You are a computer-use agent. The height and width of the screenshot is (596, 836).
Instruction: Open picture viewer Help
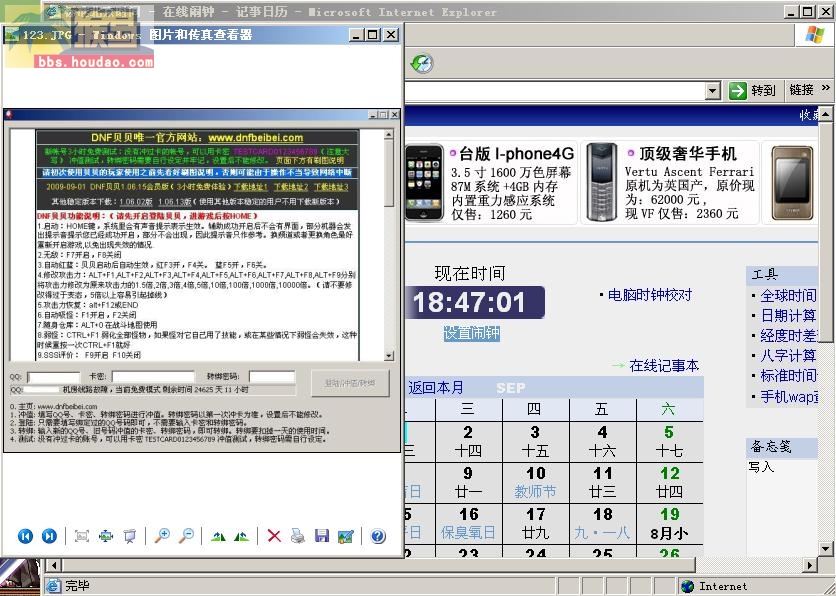pos(378,536)
